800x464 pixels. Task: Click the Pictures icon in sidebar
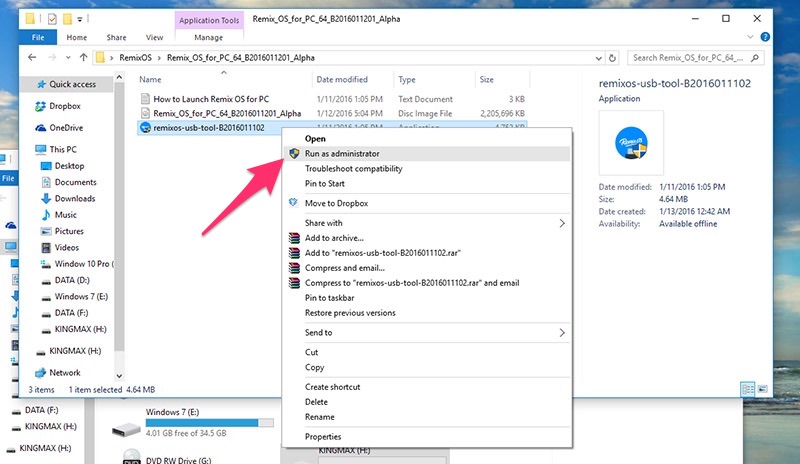[46, 231]
